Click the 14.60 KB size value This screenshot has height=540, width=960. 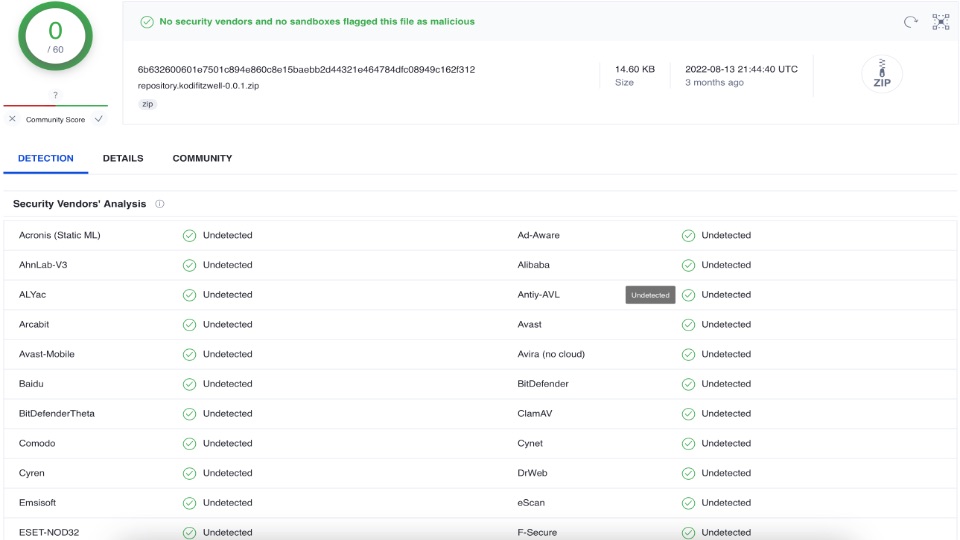tap(635, 69)
